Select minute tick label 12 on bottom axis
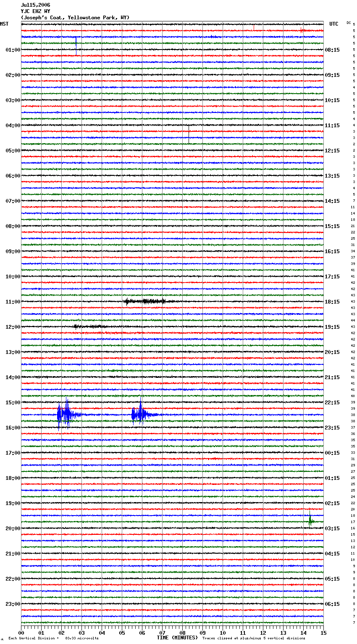357x644 pixels. (x=263, y=633)
